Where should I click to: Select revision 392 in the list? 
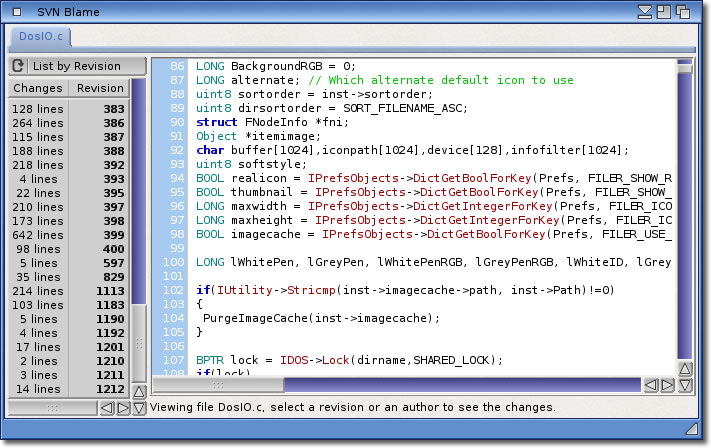(69, 164)
